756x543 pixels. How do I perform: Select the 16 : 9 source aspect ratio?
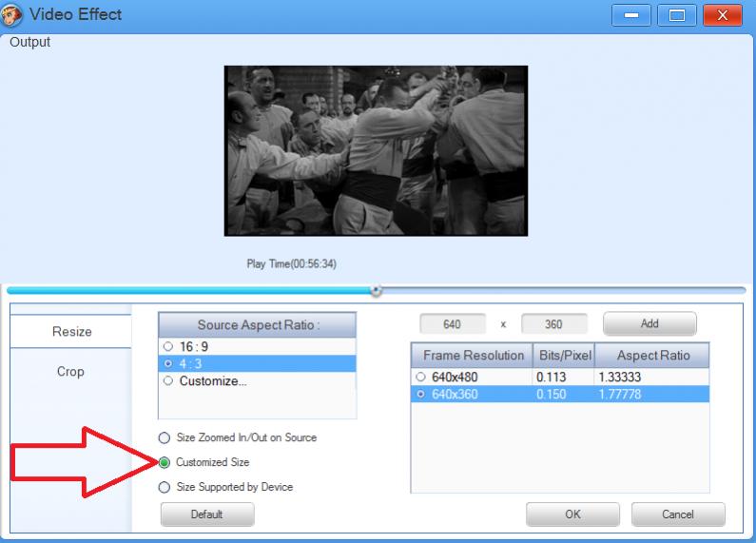257,347
